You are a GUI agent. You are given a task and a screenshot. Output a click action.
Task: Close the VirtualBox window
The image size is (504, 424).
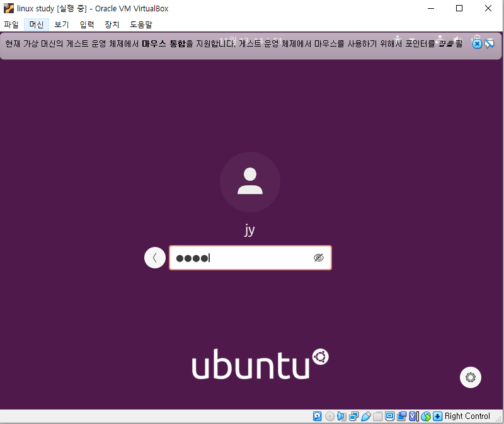488,8
